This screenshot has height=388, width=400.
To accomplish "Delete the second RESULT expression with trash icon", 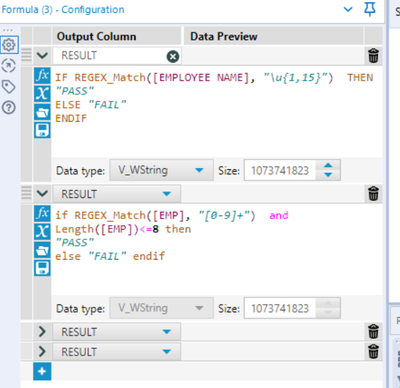I will (373, 194).
